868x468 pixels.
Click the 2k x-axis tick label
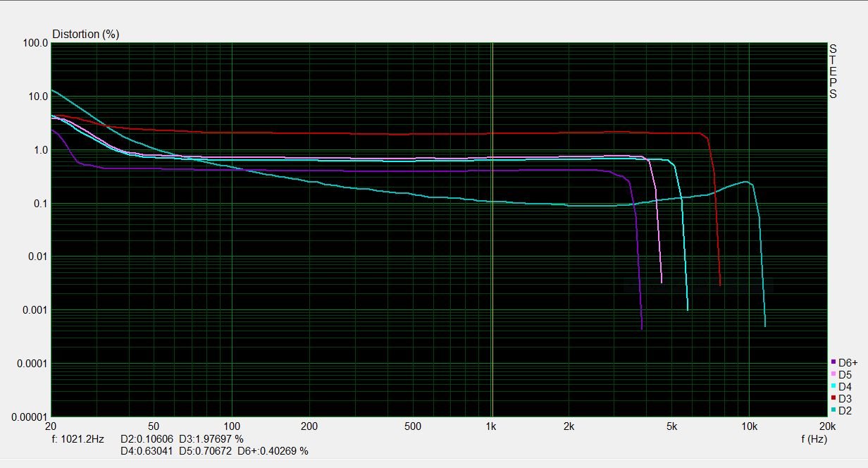(569, 426)
